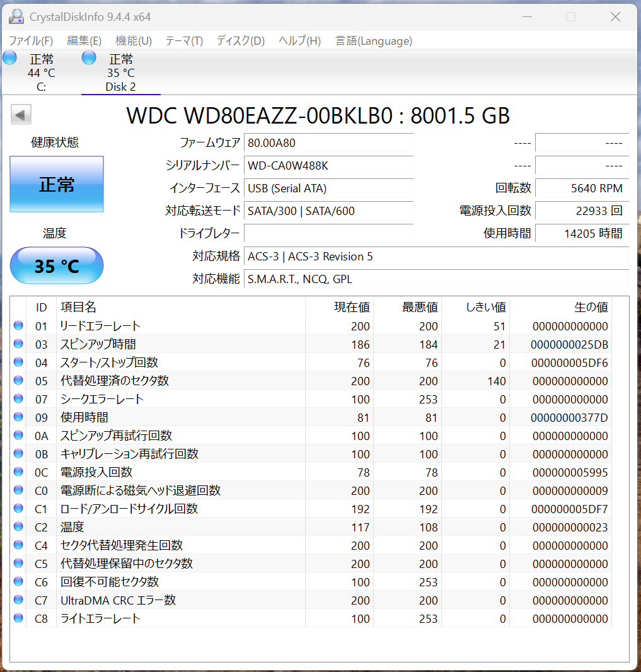Image resolution: width=641 pixels, height=672 pixels.
Task: Click threshold value 140 in row 05
Action: (497, 381)
